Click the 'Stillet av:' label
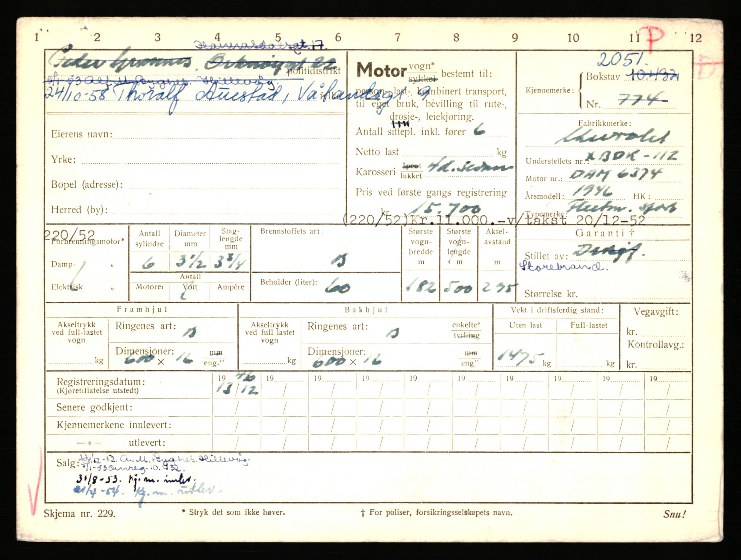Screen dimensions: 741x560 coord(546,256)
